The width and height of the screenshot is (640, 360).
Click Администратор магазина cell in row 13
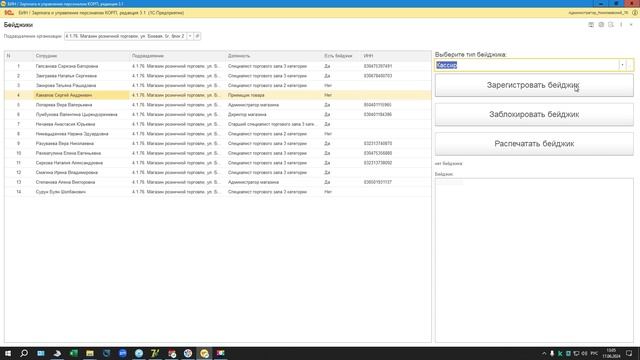pyautogui.click(x=253, y=182)
